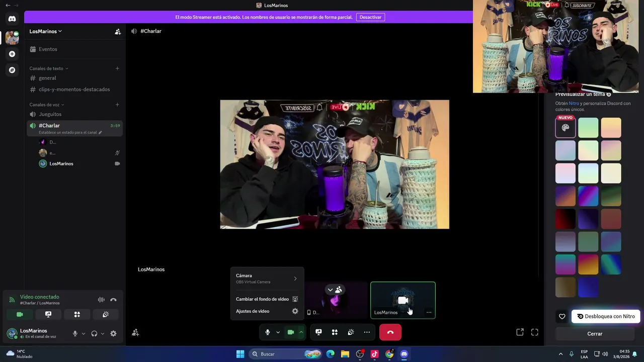Favorite the theme with heart icon
Screen dimensions: 644x362
562,316
